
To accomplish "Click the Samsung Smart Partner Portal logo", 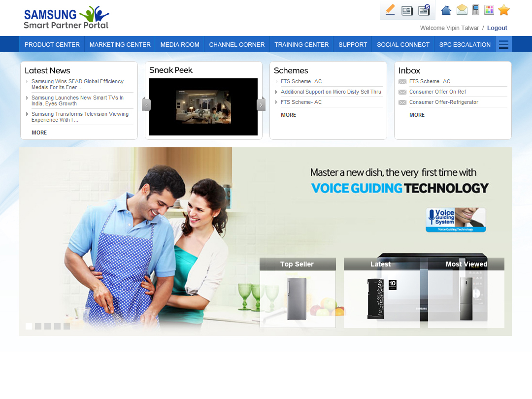I will tap(66, 17).
